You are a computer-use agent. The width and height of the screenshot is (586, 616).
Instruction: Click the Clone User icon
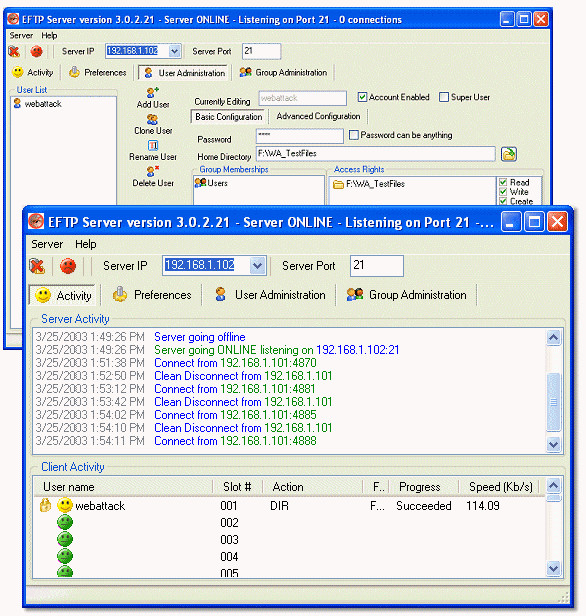click(152, 119)
